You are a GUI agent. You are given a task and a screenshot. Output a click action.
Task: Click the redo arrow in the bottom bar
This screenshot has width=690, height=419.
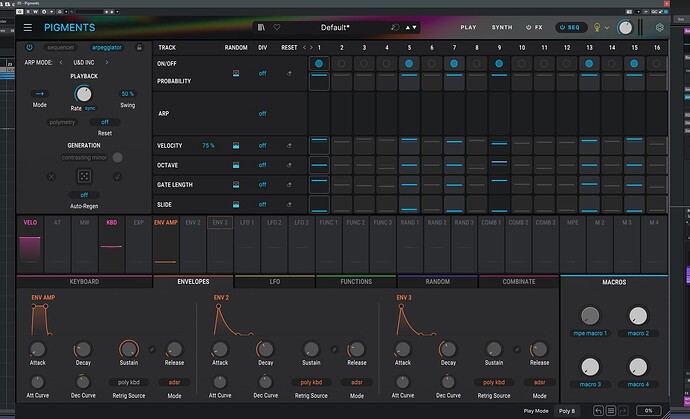click(x=624, y=411)
